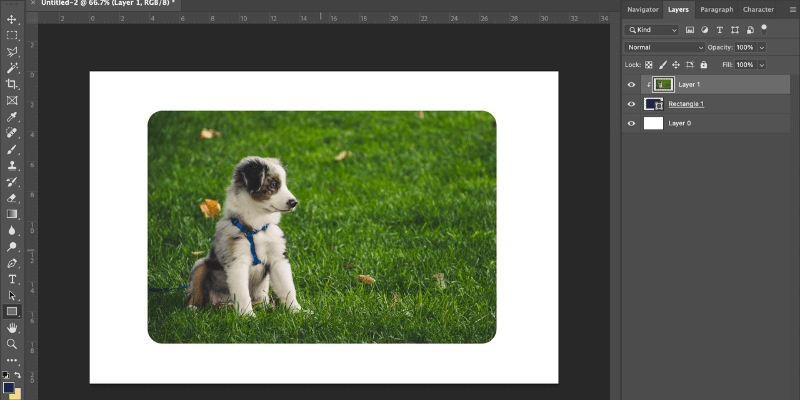
Task: Click the foreground color swatch
Action: [9, 387]
